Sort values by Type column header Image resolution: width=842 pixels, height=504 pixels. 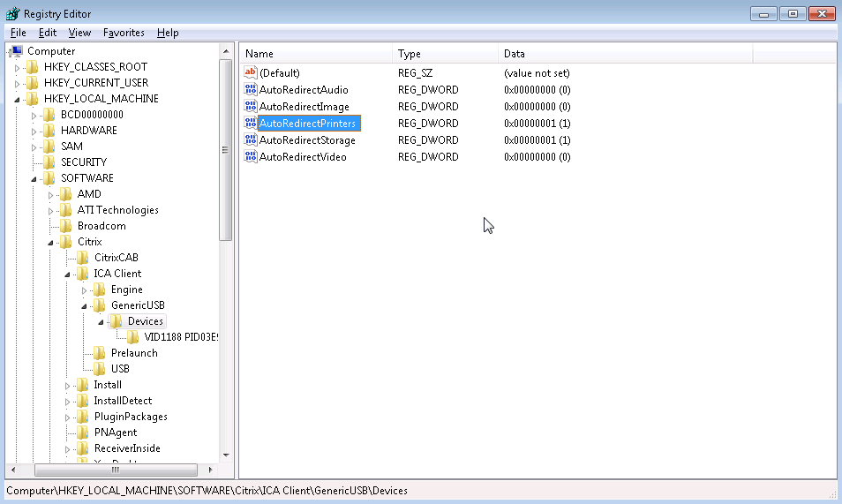click(x=445, y=54)
